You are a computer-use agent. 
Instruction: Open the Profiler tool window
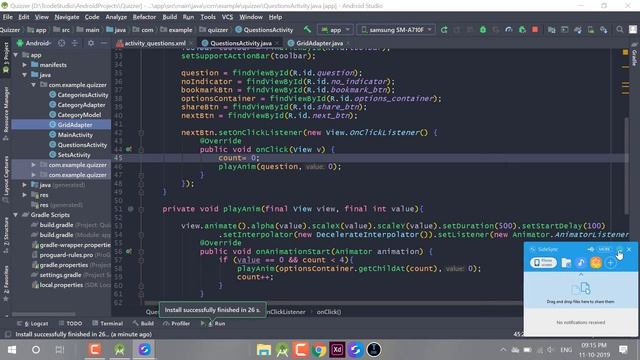pos(177,323)
